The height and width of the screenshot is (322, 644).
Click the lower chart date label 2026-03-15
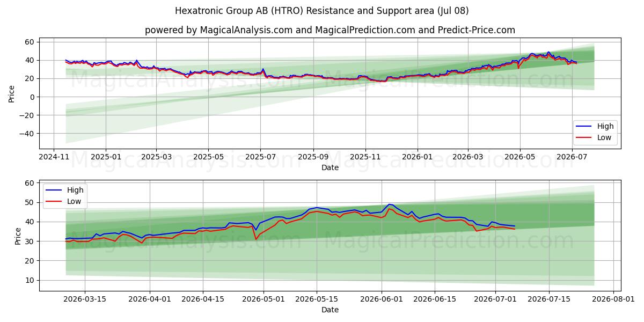(85, 300)
